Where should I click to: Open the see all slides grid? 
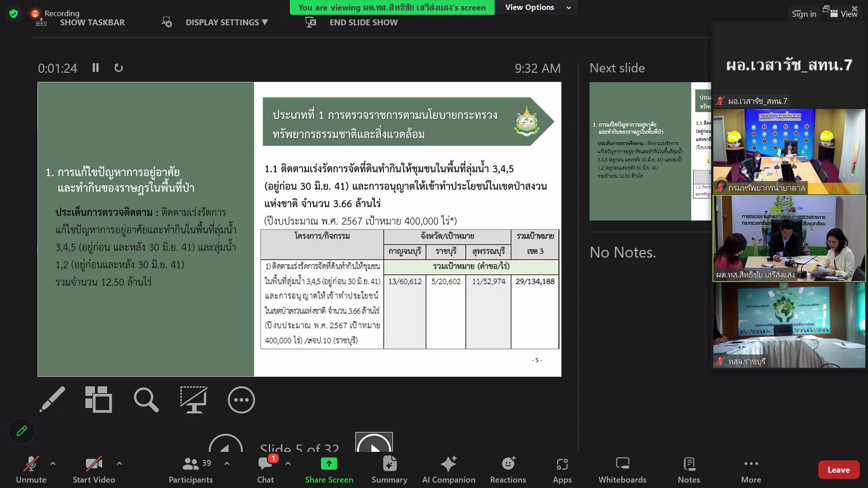(x=99, y=399)
